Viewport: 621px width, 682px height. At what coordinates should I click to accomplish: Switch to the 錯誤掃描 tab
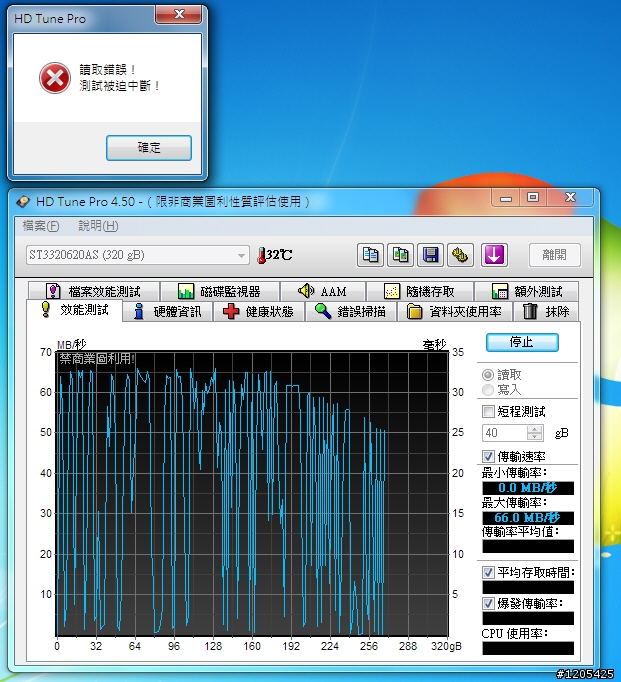pos(351,311)
